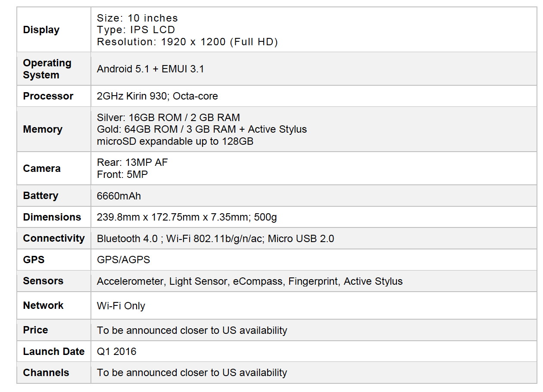Click the Bluetooth 4.0 connectivity value text
Viewport: 543px width, 392px height.
pos(127,239)
